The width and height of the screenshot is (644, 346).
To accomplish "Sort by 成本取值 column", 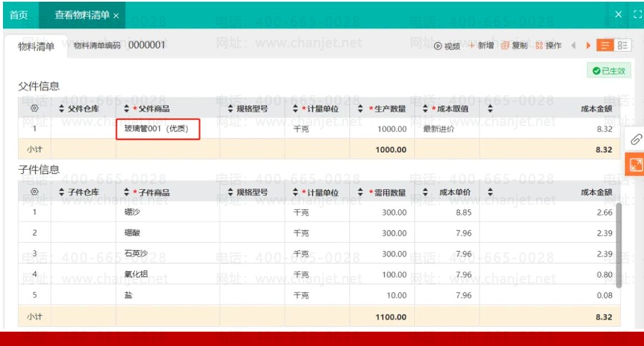I will (x=425, y=109).
